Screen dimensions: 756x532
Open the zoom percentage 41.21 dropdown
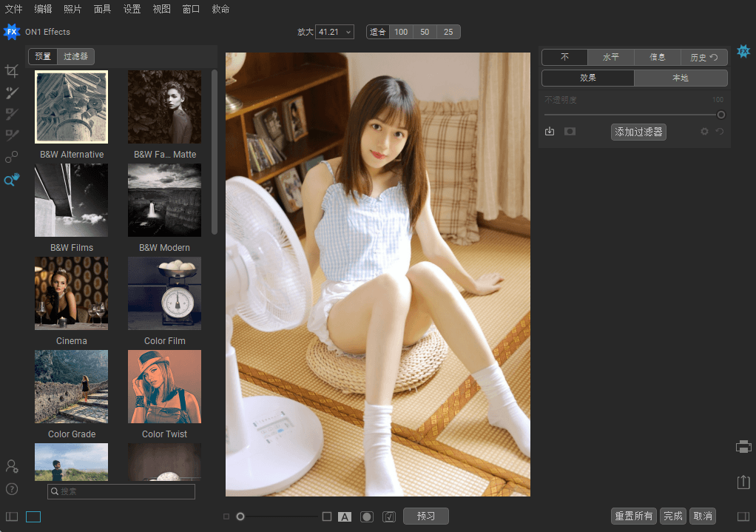(x=334, y=32)
